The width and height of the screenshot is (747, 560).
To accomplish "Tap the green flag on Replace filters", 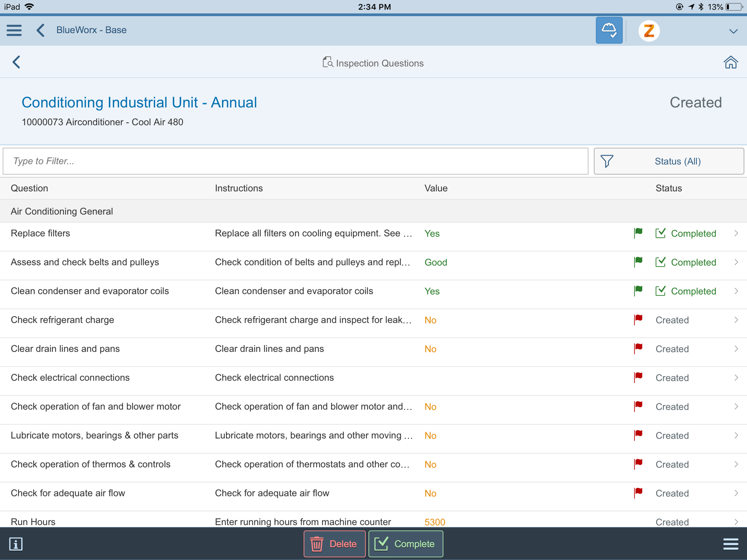I will [x=638, y=233].
